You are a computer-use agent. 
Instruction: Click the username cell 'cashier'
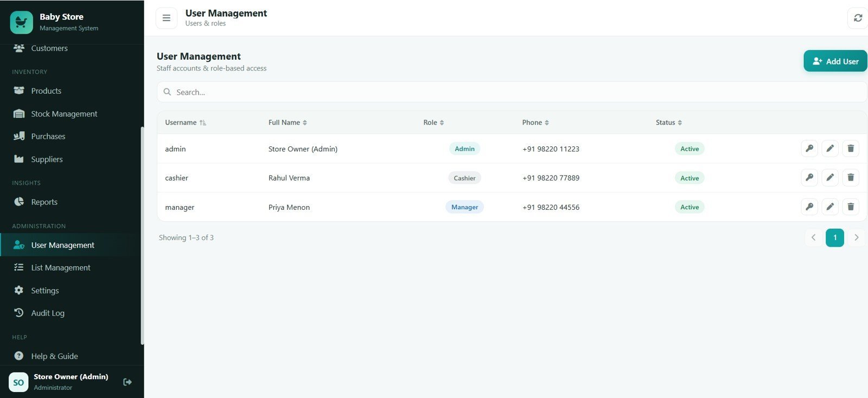click(177, 178)
